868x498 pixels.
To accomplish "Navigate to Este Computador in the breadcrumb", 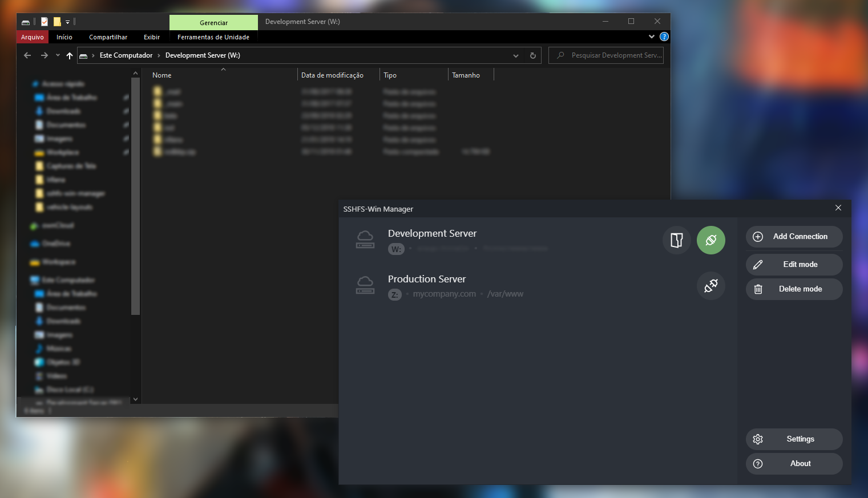I will 126,55.
